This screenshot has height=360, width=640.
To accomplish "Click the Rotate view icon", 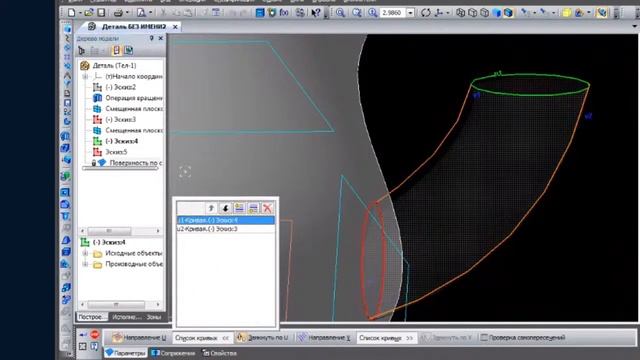I will 425,13.
